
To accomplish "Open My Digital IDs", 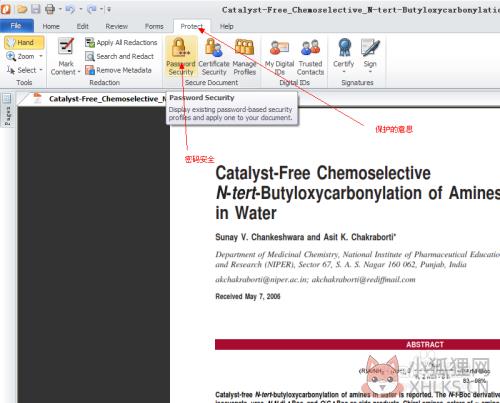I will click(x=279, y=57).
